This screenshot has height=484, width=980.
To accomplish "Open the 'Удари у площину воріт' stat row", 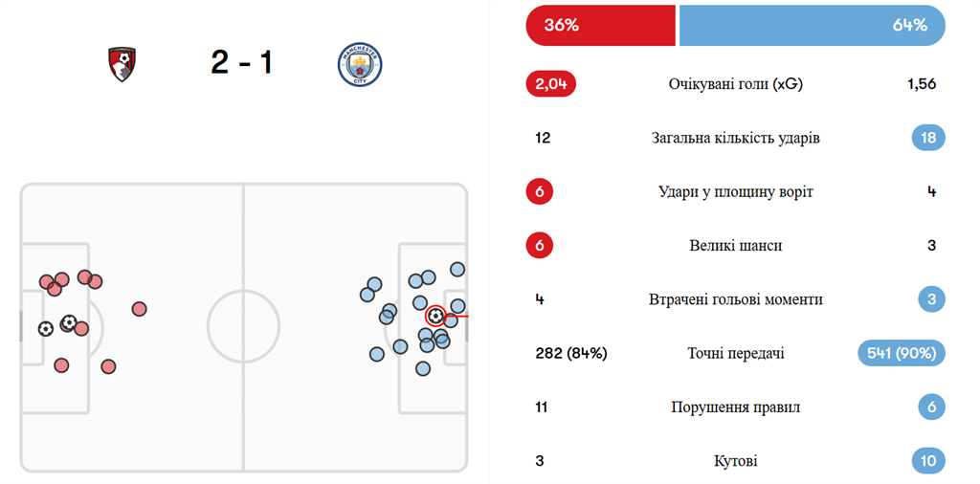I will (x=735, y=192).
